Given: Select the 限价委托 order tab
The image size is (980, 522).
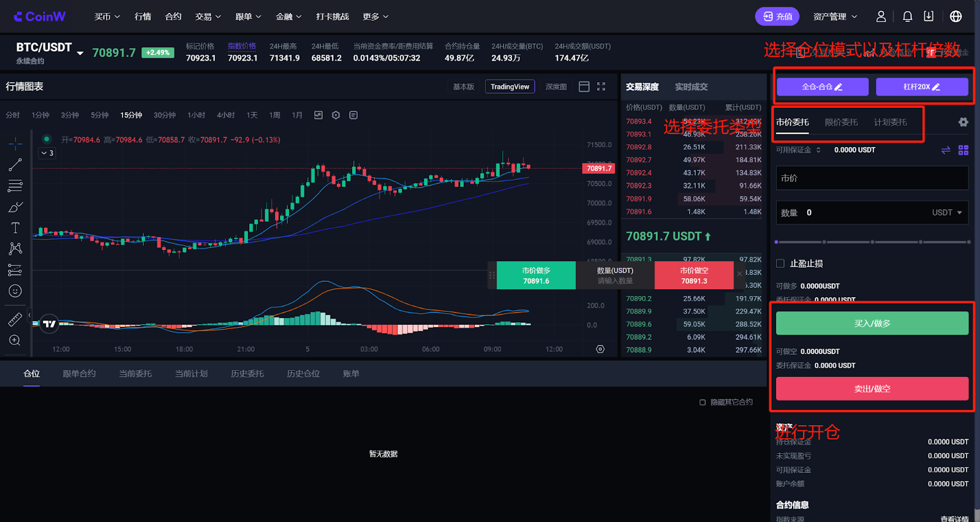Looking at the screenshot, I should point(842,122).
